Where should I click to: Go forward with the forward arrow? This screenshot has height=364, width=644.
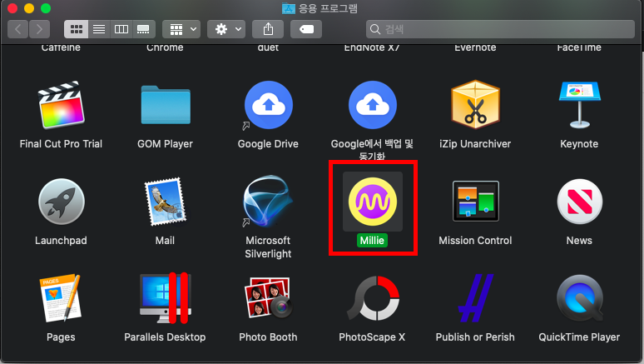point(39,29)
